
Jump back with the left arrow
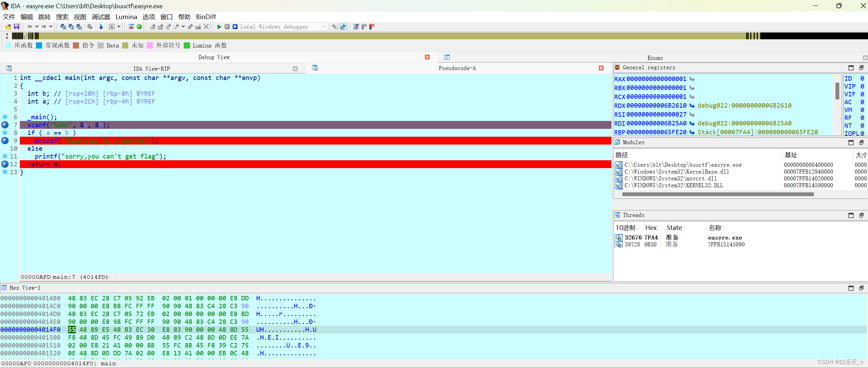coord(29,27)
